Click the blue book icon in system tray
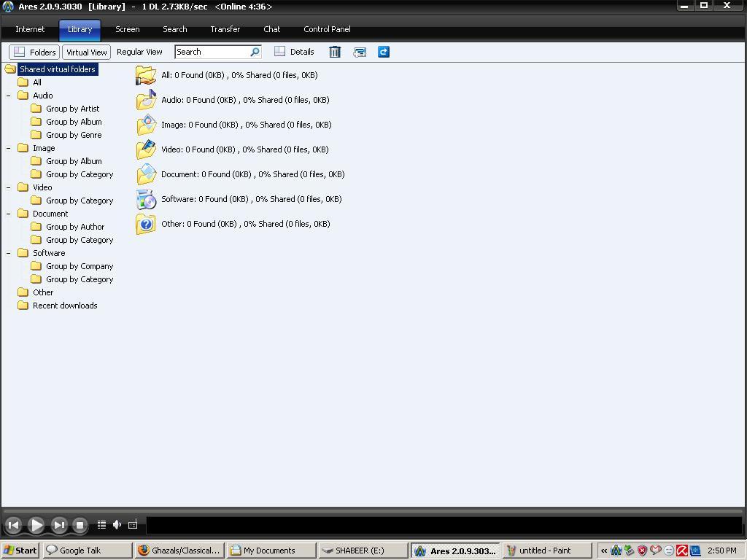This screenshot has width=747, height=560. point(695,551)
